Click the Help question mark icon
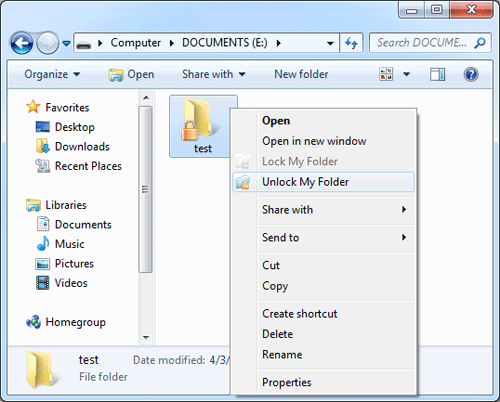The width and height of the screenshot is (500, 402). coord(471,74)
